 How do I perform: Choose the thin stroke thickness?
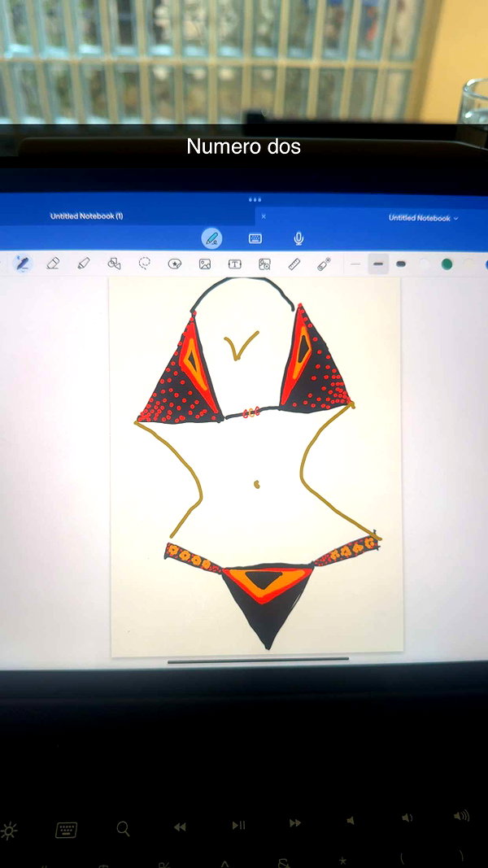tap(355, 264)
